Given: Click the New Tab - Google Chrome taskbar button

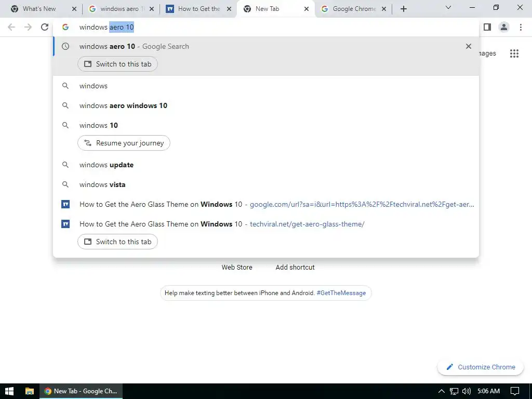Looking at the screenshot, I should pos(81,391).
